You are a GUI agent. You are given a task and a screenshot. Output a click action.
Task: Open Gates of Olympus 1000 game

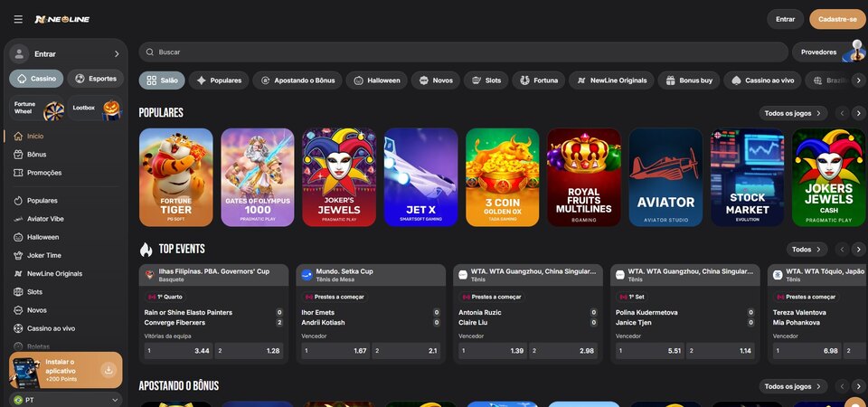click(x=258, y=177)
